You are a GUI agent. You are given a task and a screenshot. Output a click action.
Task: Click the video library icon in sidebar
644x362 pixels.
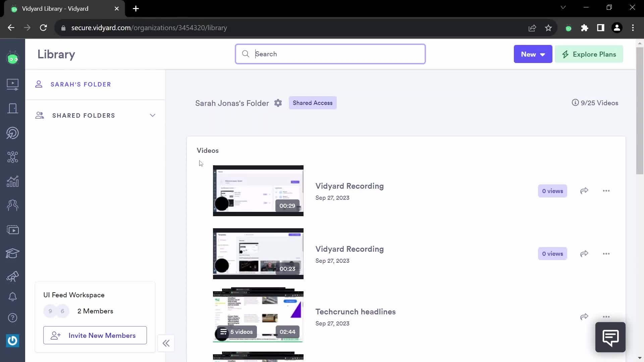[12, 83]
